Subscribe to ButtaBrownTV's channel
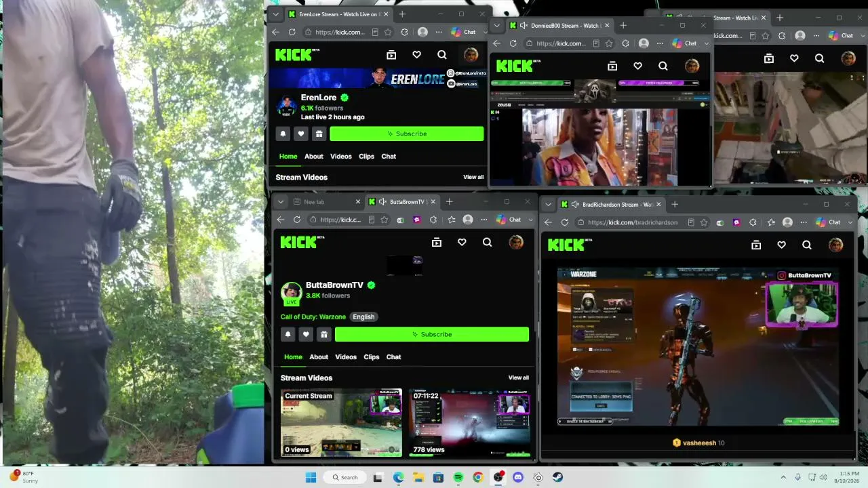868x488 pixels. [432, 334]
